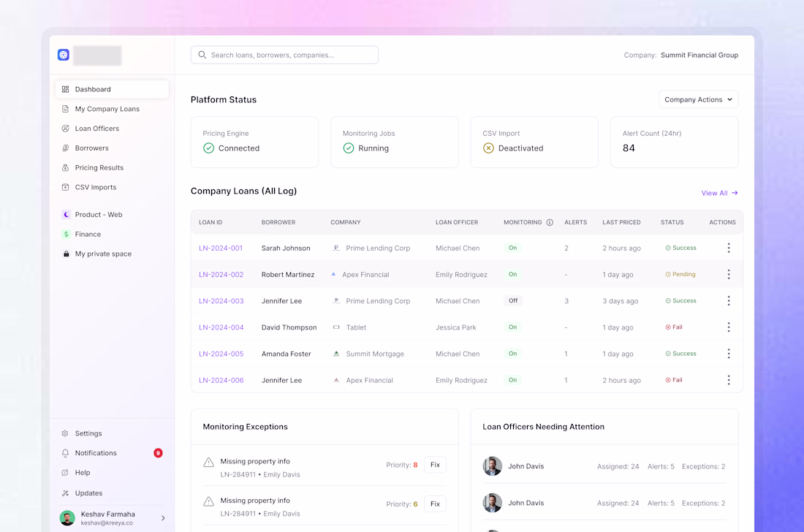Go to My Company Loans
Viewport: 804px width, 532px height.
coord(112,109)
